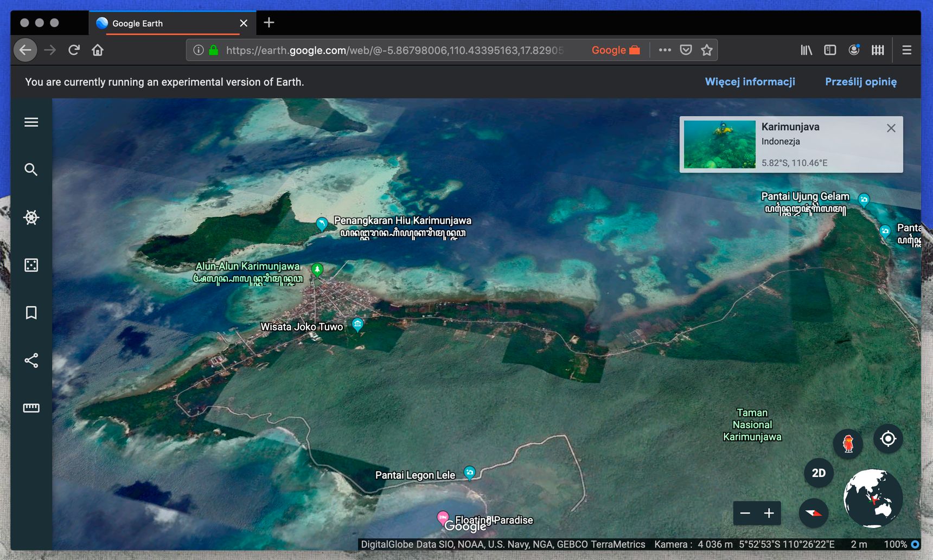Click the Alun-Alun Karimunjawa green park marker
933x560 pixels.
pyautogui.click(x=317, y=269)
